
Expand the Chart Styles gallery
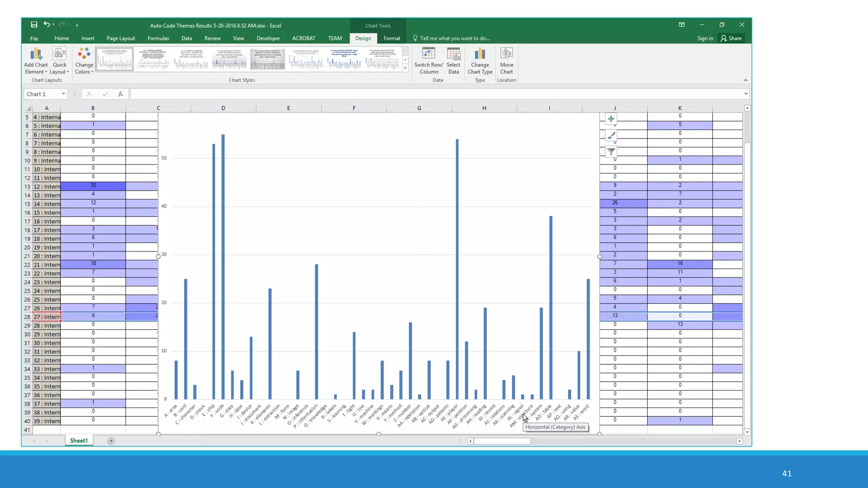coord(405,68)
